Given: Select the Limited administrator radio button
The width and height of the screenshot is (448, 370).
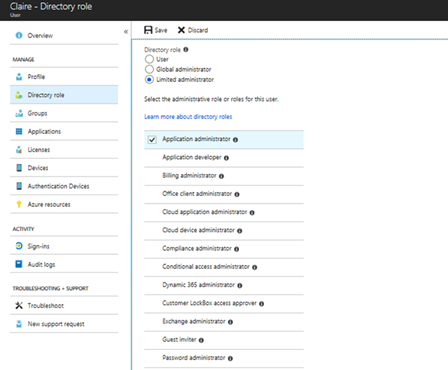Looking at the screenshot, I should click(x=149, y=79).
